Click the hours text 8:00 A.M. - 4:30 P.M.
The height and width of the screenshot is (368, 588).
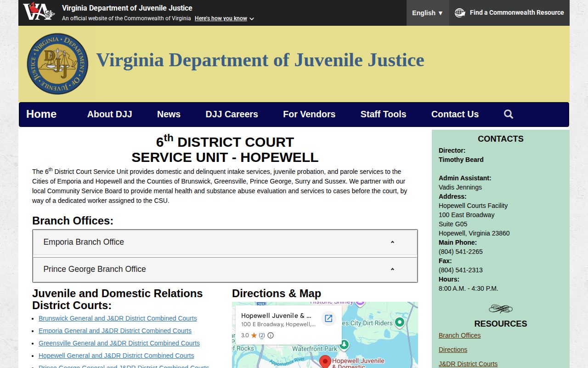tap(469, 288)
